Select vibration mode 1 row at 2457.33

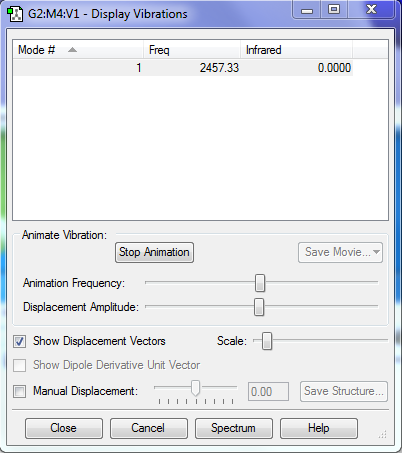click(x=183, y=68)
